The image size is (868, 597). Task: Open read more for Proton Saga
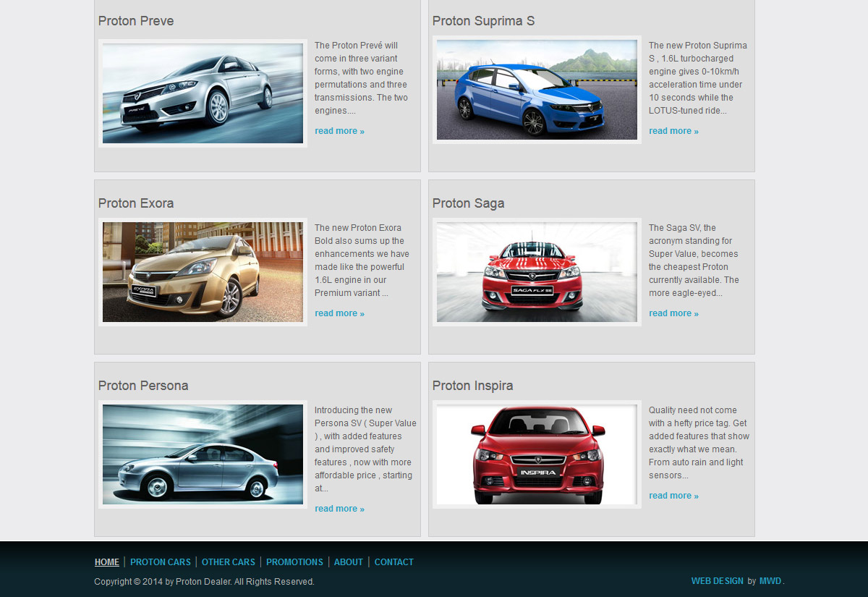click(673, 313)
